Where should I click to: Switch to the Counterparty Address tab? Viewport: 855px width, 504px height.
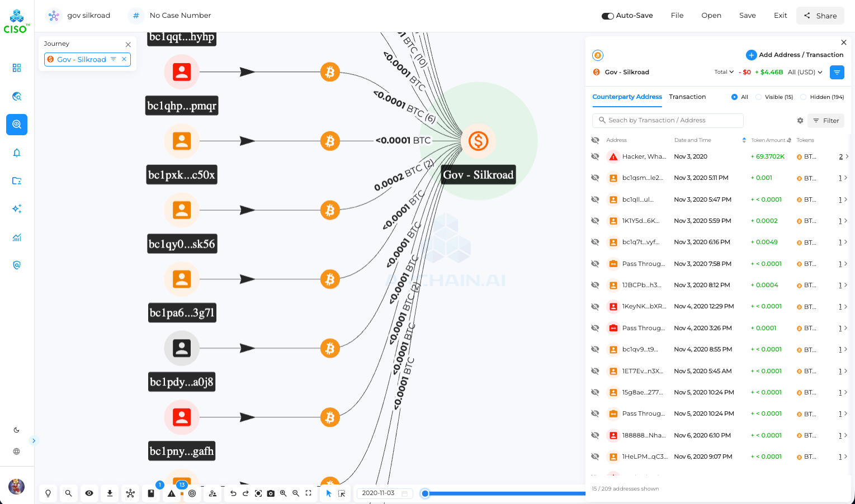click(x=627, y=97)
